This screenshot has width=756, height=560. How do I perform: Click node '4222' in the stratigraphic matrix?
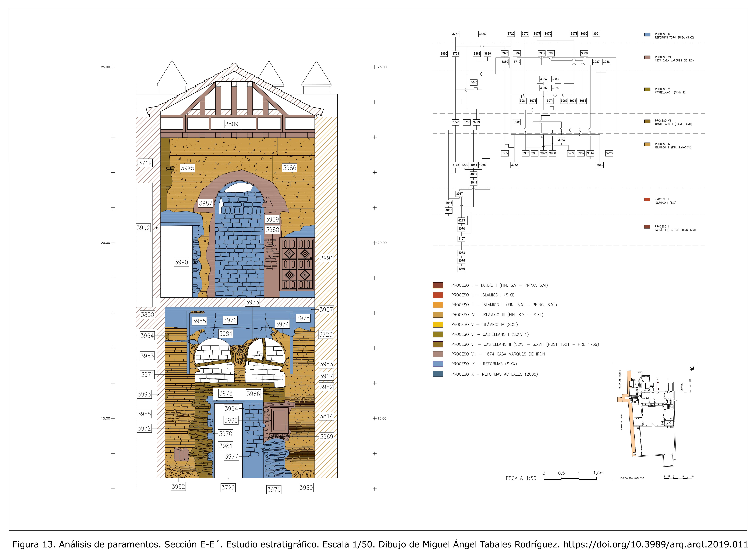point(465,165)
